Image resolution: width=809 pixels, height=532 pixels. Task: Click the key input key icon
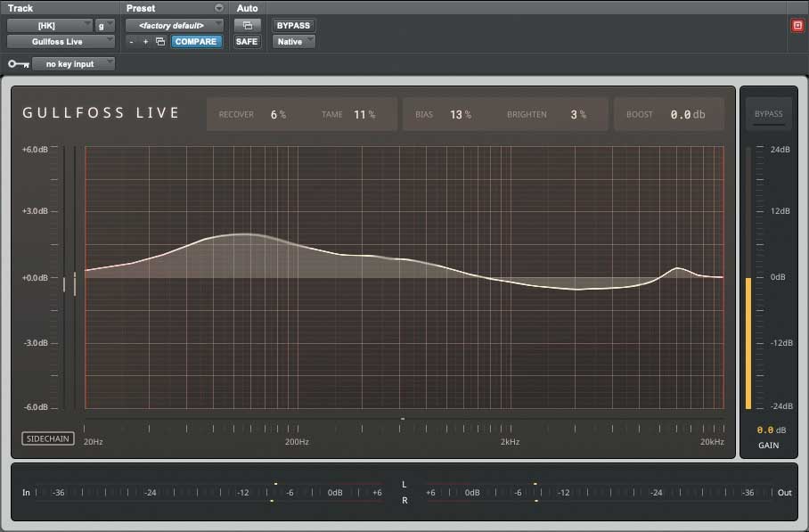pyautogui.click(x=19, y=64)
